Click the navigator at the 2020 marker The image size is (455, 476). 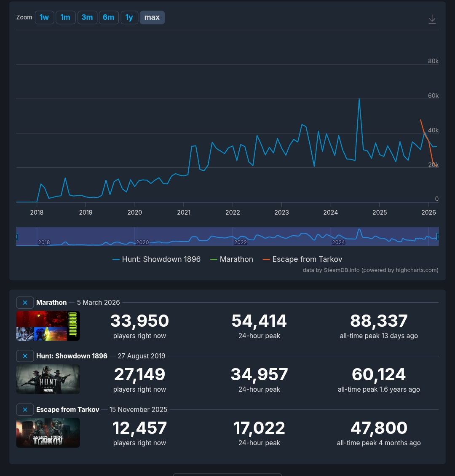142,242
